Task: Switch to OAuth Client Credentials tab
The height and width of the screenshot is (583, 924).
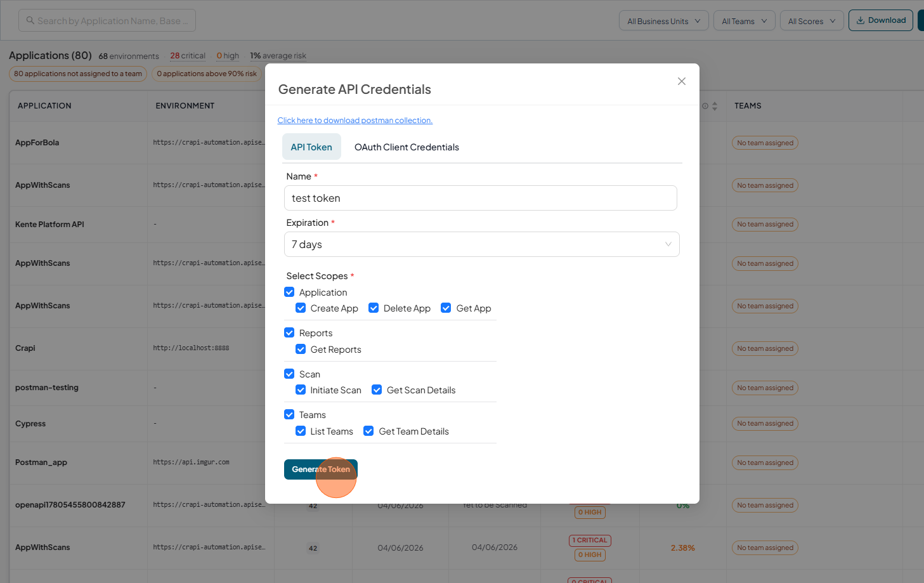Action: tap(407, 147)
